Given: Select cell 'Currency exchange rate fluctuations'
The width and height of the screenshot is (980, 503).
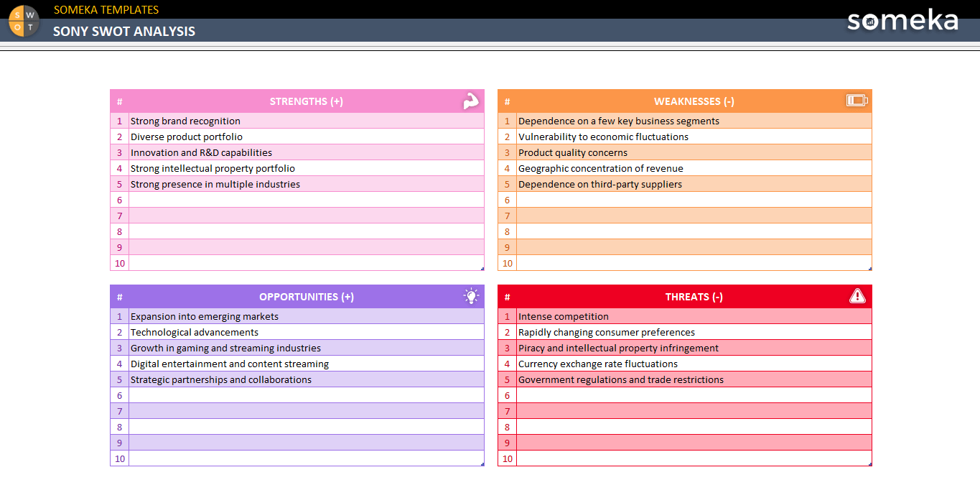Looking at the screenshot, I should (694, 364).
